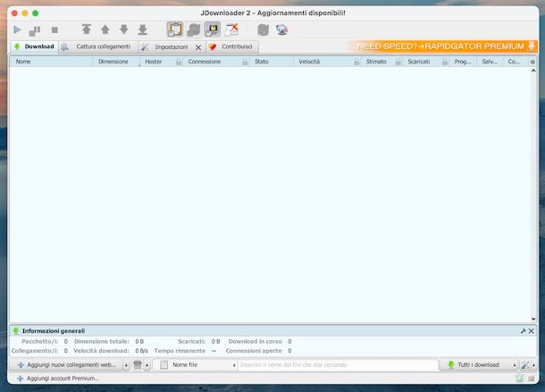
Task: Toggle silent mode monitor icon
Action: (x=213, y=29)
